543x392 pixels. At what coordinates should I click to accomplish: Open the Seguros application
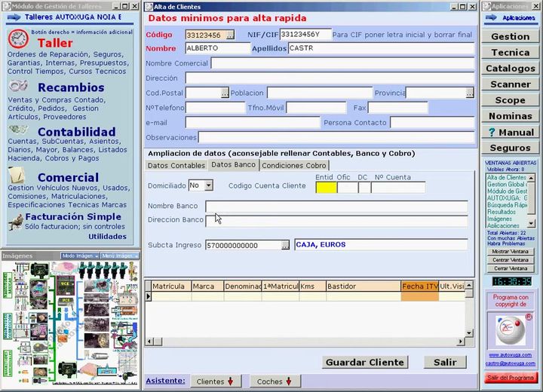(x=510, y=148)
